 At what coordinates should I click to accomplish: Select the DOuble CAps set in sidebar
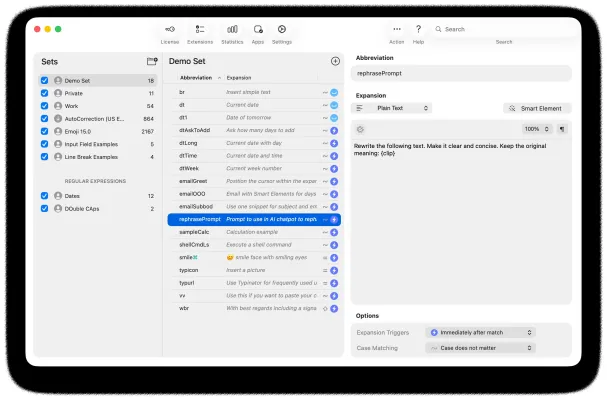click(98, 209)
